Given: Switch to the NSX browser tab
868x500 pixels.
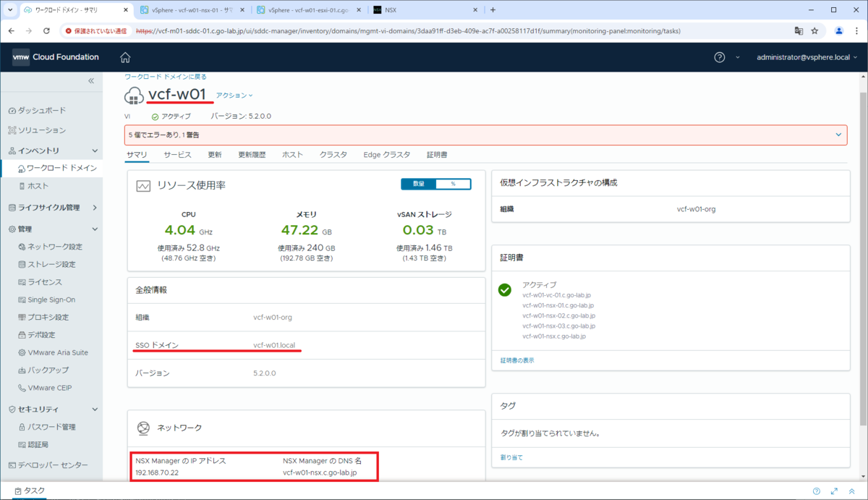Looking at the screenshot, I should (424, 10).
